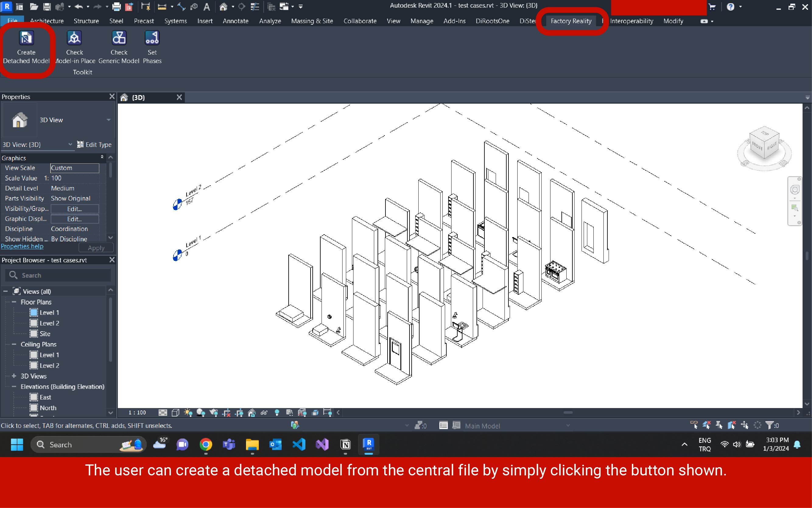Switch to the Factory Reality tab
The height and width of the screenshot is (508, 812).
(x=571, y=21)
